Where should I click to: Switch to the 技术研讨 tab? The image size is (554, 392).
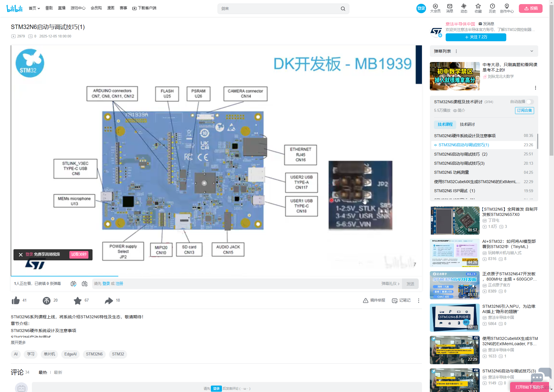pyautogui.click(x=467, y=125)
